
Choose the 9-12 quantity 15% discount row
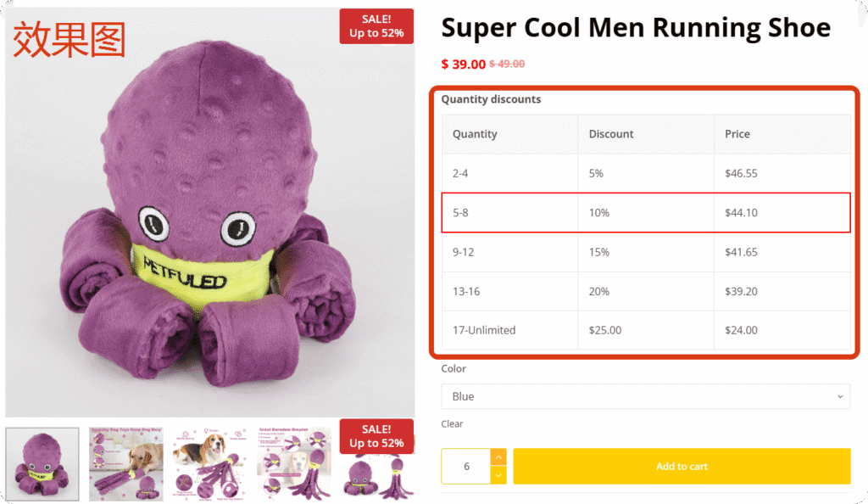click(x=645, y=252)
